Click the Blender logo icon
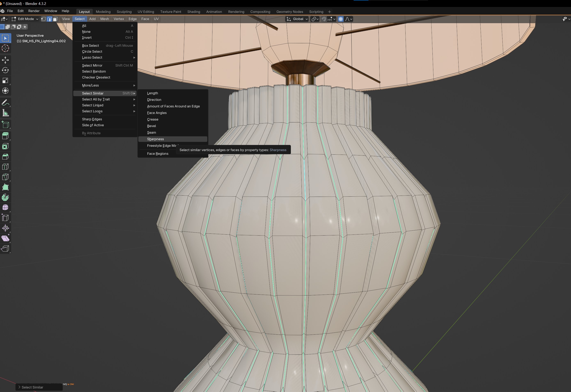 click(x=2, y=11)
